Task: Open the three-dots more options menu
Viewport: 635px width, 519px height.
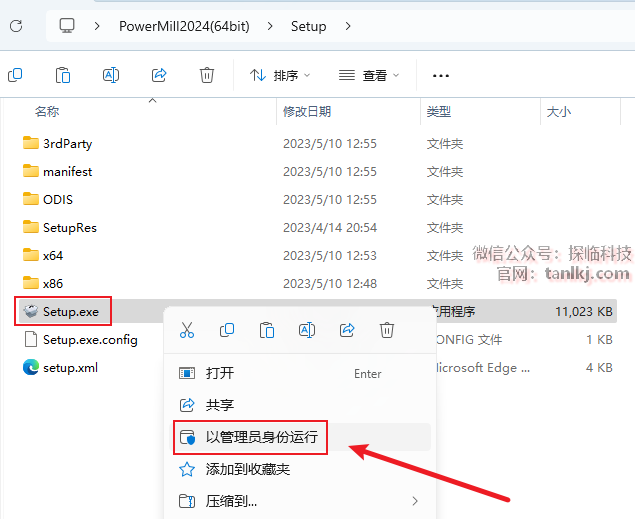Action: coord(441,76)
